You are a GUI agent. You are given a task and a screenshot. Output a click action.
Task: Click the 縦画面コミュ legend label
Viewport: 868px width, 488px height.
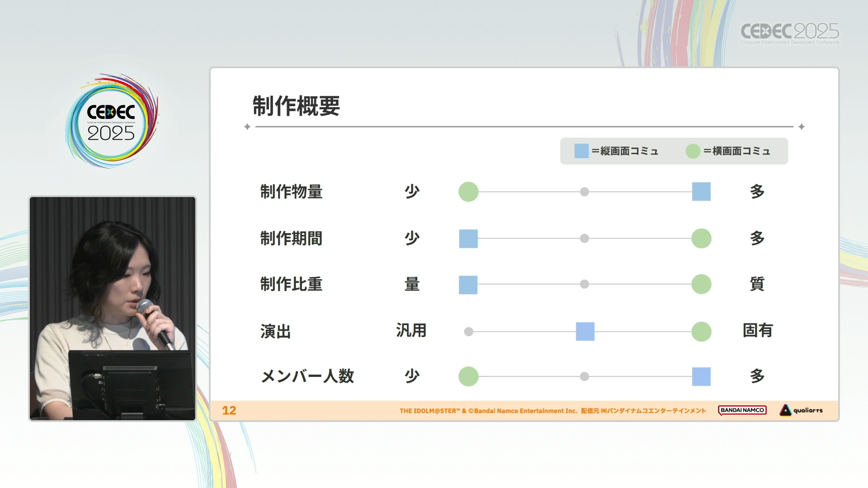tap(629, 151)
